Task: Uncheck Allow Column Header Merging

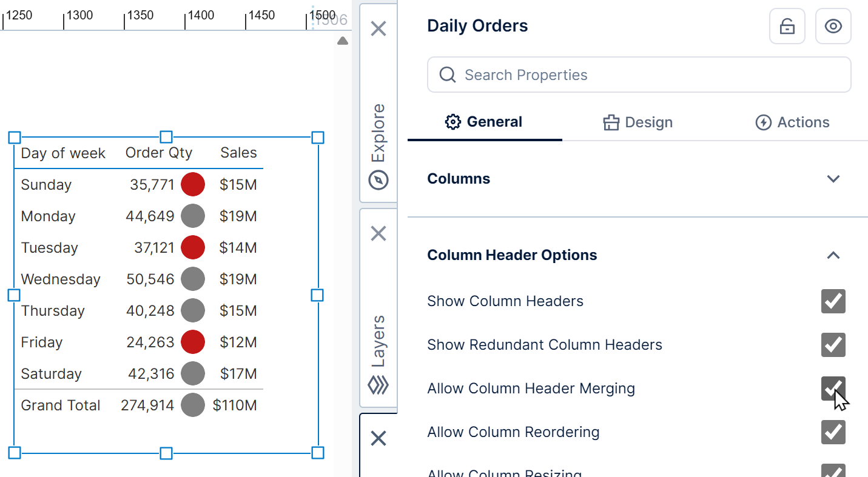Action: pyautogui.click(x=833, y=389)
